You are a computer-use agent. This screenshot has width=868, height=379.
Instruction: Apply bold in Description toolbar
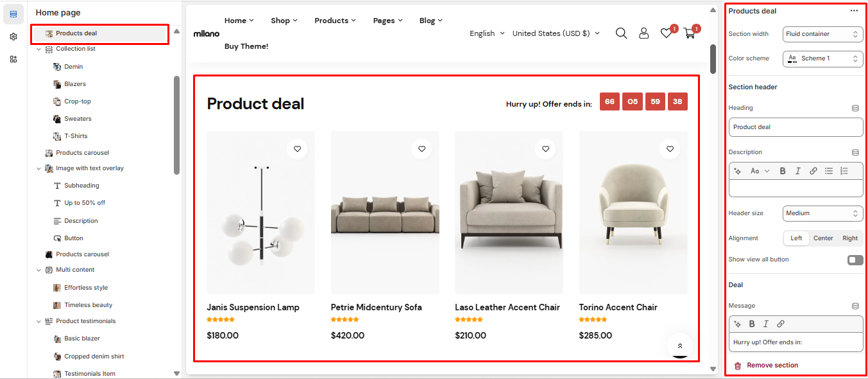pyautogui.click(x=783, y=171)
